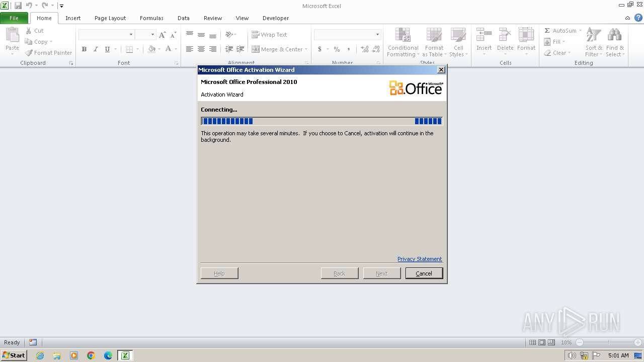The image size is (644, 362).
Task: Click the Font Color letter A
Action: [x=169, y=49]
